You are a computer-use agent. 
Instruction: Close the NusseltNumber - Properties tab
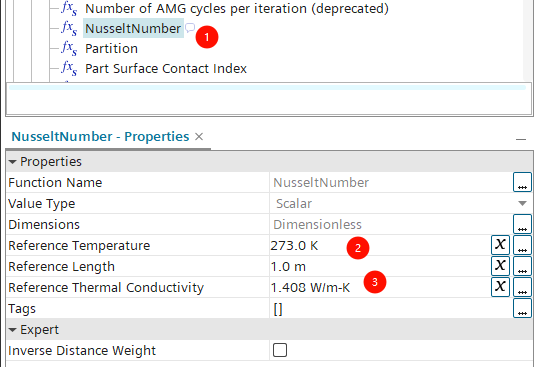pos(199,137)
